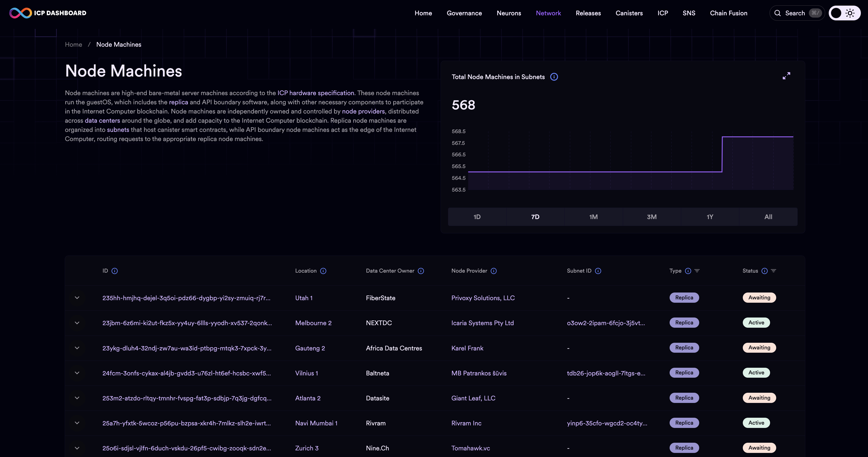Viewport: 868px width, 457px height.
Task: Select the 1M time range on the chart
Action: (x=593, y=217)
